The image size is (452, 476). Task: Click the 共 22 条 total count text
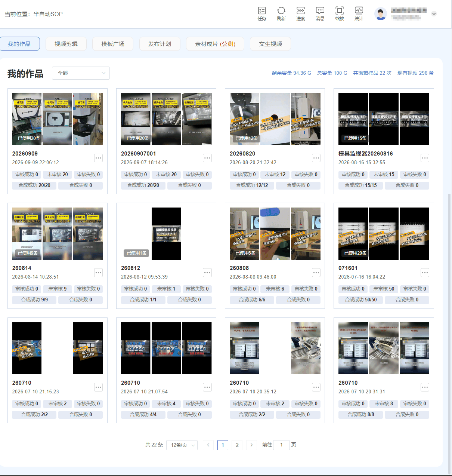coord(154,445)
